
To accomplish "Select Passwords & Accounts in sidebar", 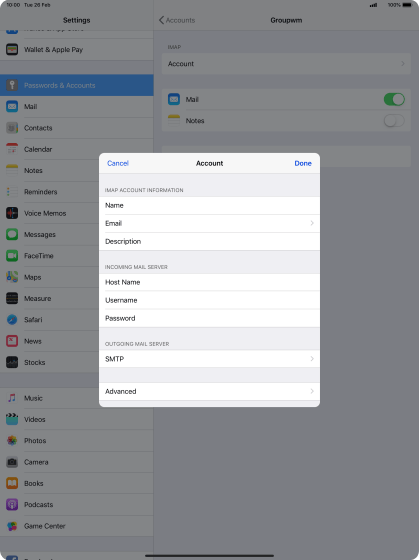I will pos(77,85).
